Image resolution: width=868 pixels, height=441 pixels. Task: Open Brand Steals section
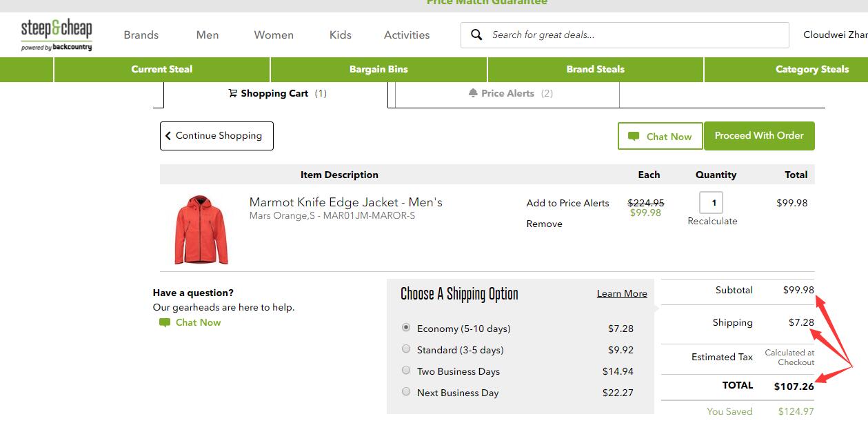[596, 69]
